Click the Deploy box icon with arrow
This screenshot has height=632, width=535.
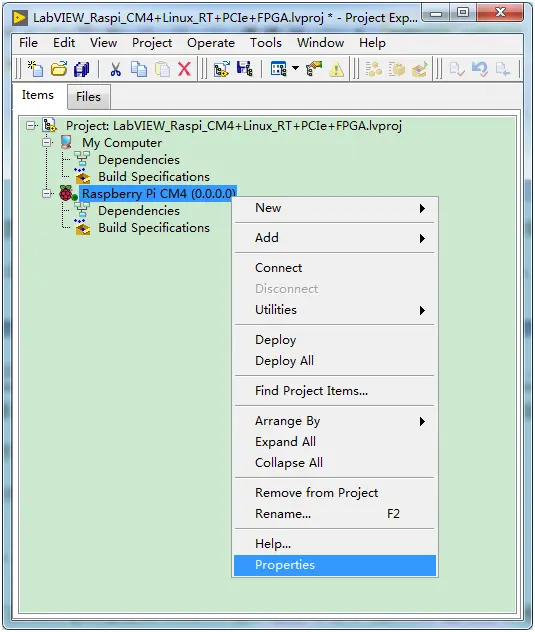coord(420,69)
